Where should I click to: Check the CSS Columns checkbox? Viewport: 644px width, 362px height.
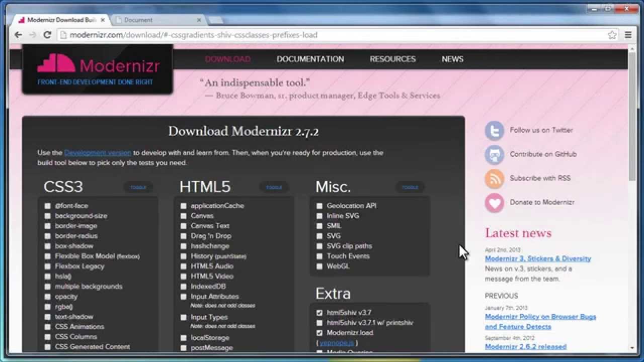(48, 337)
